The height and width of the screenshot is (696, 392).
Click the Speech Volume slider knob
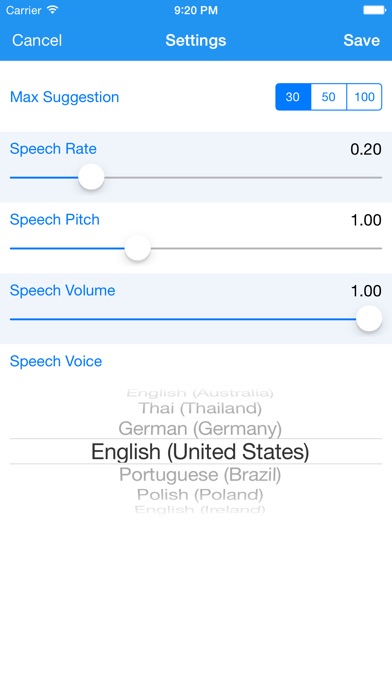pos(369,319)
